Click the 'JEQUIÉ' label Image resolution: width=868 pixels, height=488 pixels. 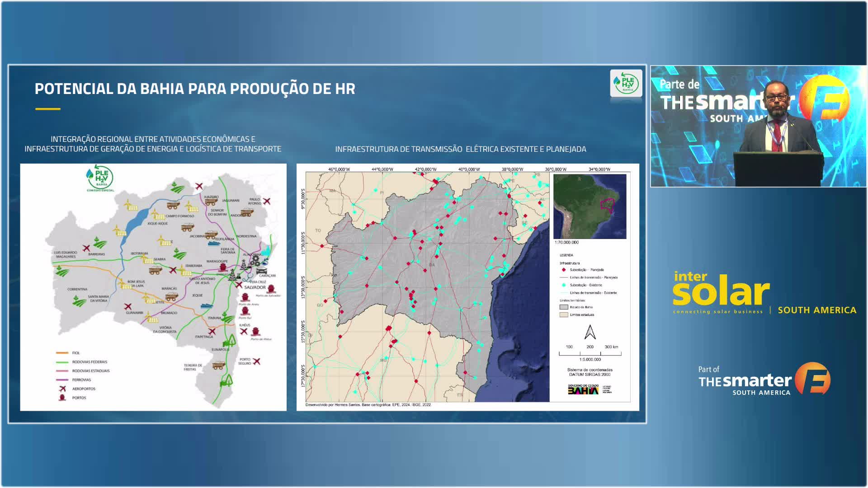[x=198, y=296]
